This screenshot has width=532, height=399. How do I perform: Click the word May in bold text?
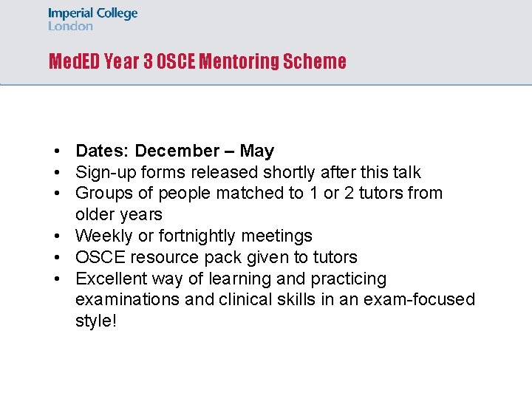(x=257, y=151)
